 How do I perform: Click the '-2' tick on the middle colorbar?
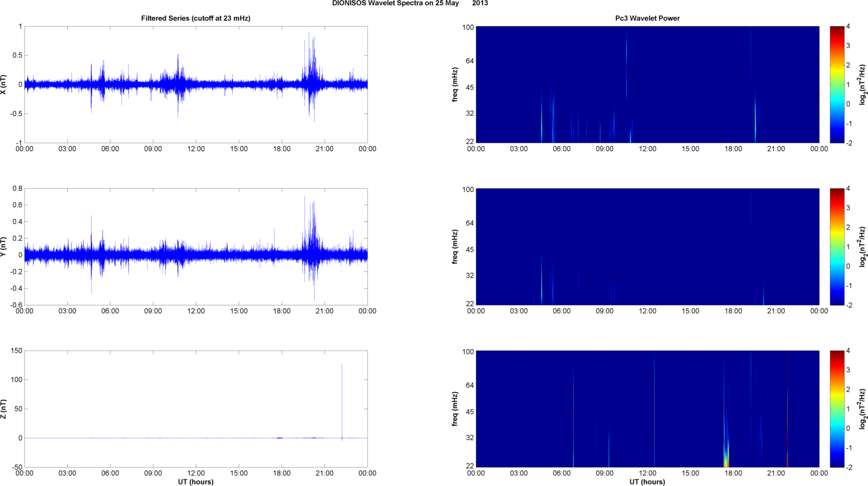848,305
